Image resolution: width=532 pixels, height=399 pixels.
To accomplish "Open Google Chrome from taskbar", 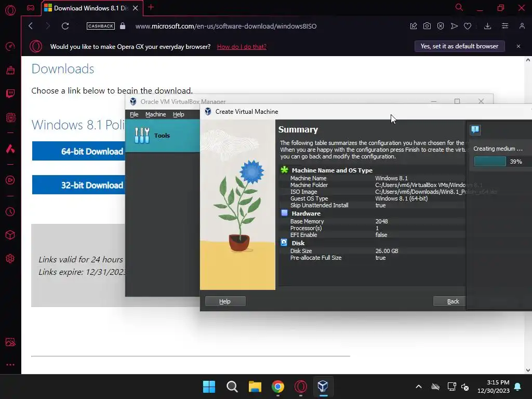I will (278, 387).
